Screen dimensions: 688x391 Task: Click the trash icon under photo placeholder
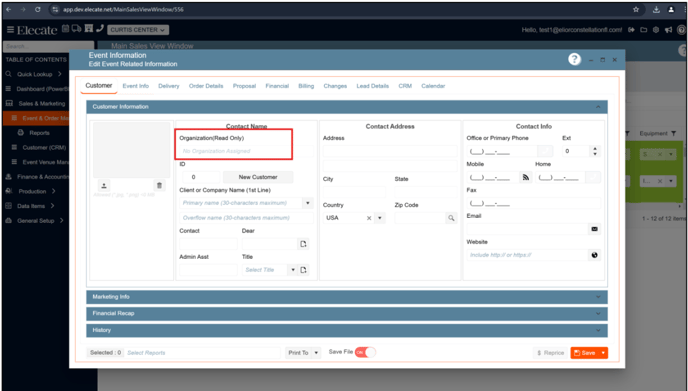point(159,185)
